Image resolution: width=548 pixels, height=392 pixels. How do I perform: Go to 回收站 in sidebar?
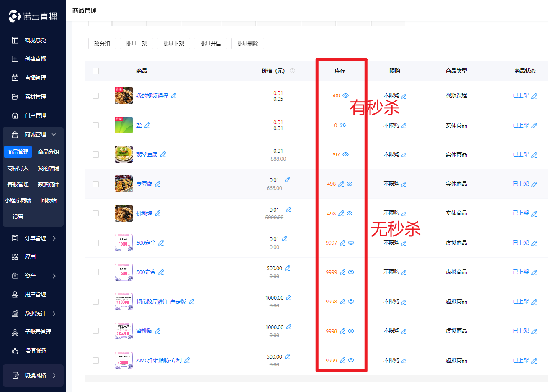point(49,200)
